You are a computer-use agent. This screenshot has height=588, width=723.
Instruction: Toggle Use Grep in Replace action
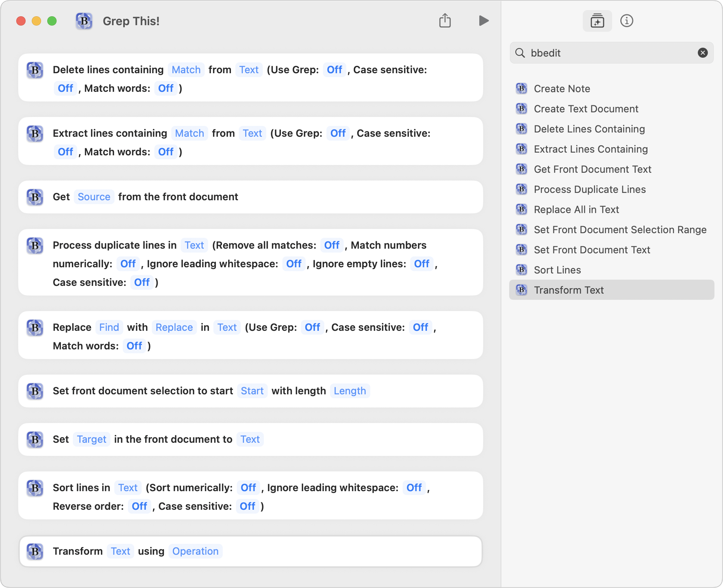[x=312, y=327]
